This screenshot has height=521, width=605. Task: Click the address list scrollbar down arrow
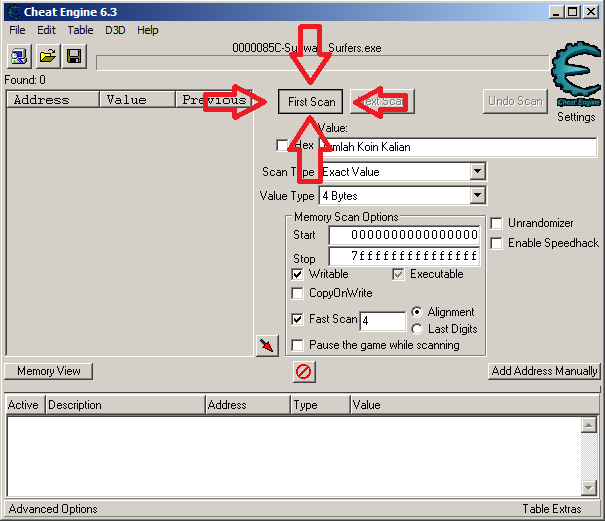588,487
